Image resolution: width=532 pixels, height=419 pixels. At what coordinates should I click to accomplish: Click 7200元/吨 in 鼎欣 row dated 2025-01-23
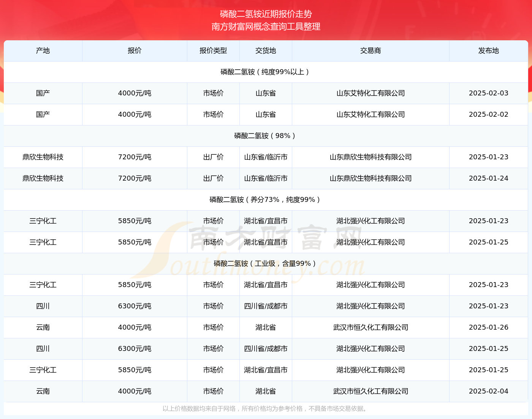tap(135, 157)
